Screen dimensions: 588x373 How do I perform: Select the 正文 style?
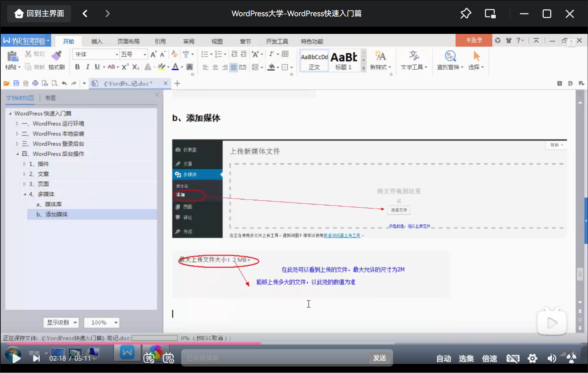pyautogui.click(x=314, y=60)
